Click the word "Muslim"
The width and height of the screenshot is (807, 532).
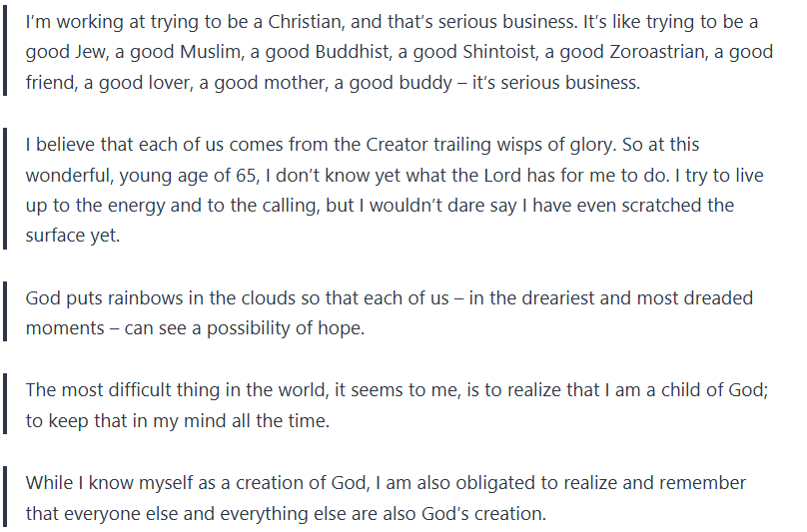point(213,53)
